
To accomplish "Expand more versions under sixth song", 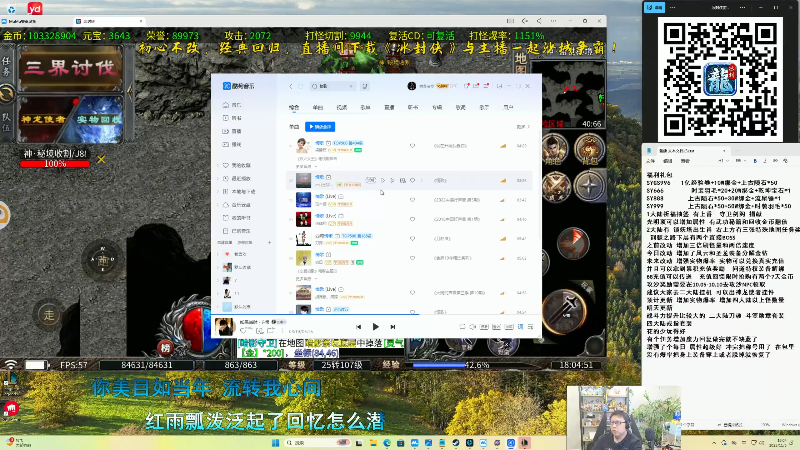I will tap(307, 279).
